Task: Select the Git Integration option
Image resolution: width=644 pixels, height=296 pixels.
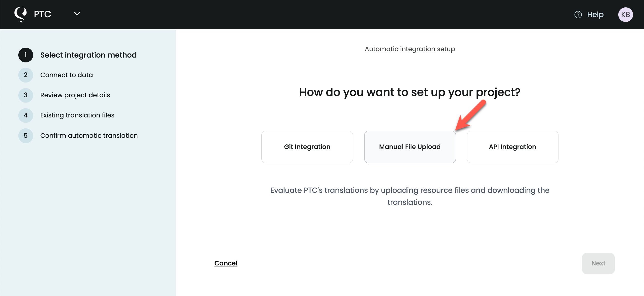Action: [307, 147]
